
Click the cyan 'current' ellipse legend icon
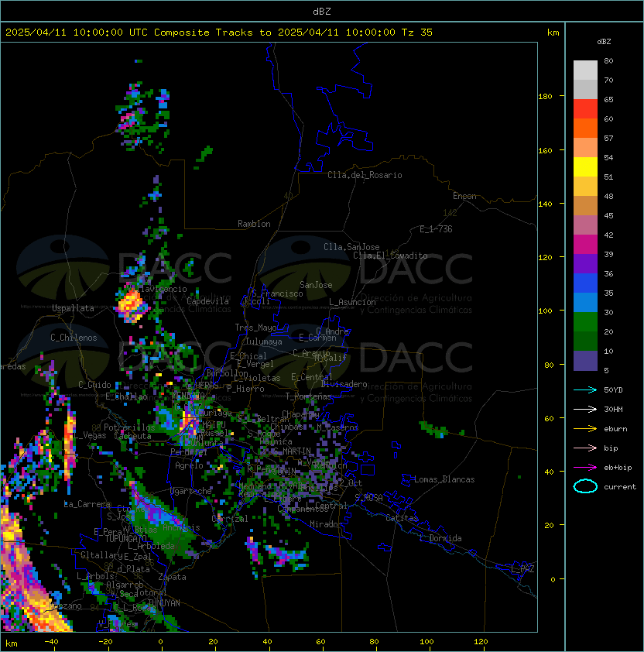[x=585, y=486]
